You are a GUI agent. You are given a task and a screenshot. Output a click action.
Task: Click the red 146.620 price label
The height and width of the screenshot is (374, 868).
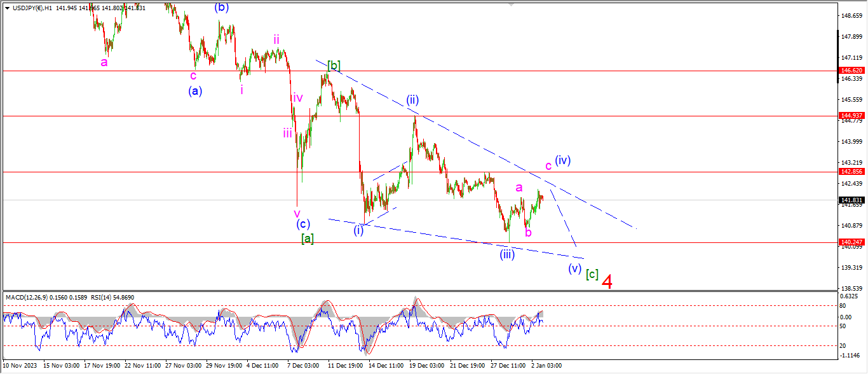(x=851, y=71)
